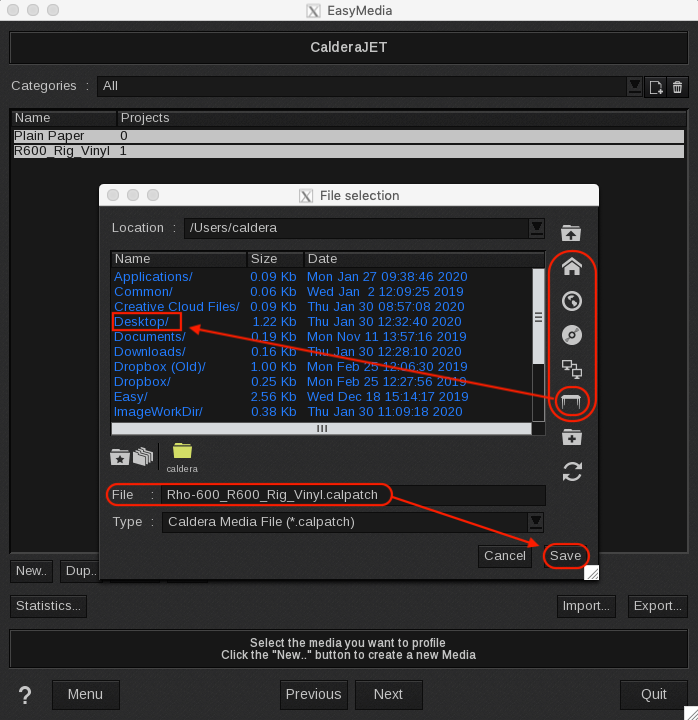Image resolution: width=698 pixels, height=720 pixels.
Task: Click Save in File selection dialog
Action: (565, 556)
